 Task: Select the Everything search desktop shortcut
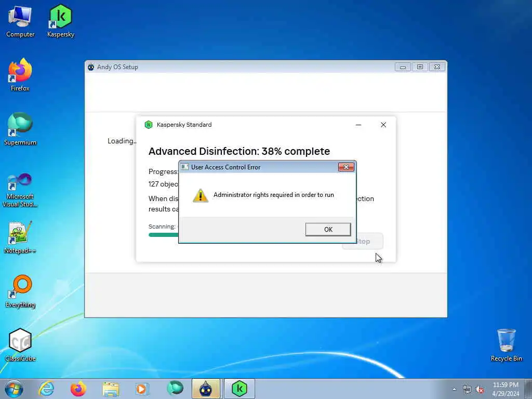click(x=20, y=291)
